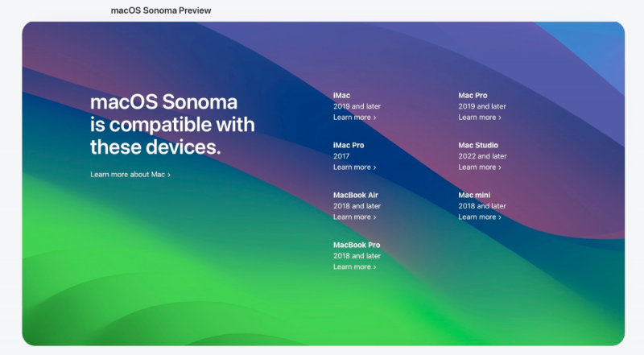This screenshot has width=644, height=355.
Task: Open Learn more link under MacBook Pro
Action: [354, 267]
